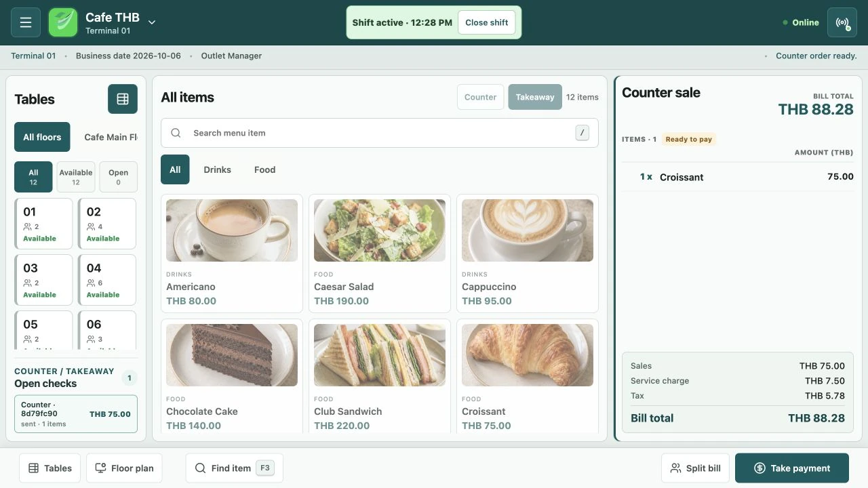Select table 06
This screenshot has width=868, height=488.
[107, 330]
